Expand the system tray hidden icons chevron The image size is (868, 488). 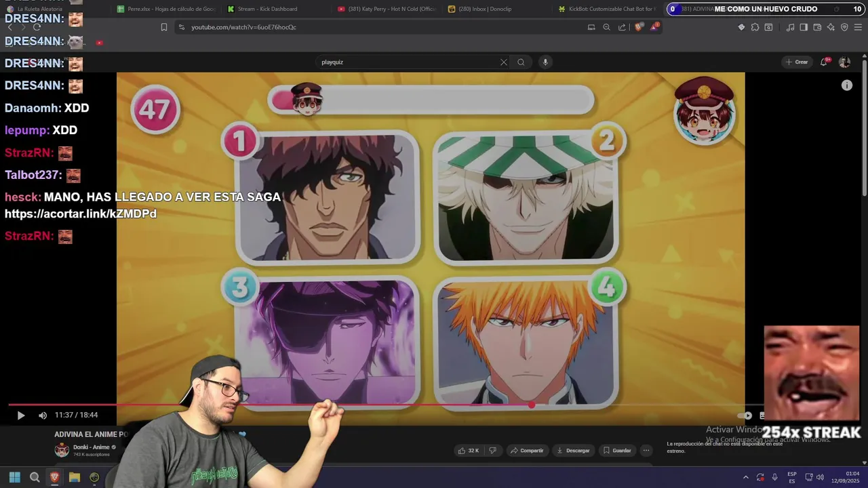746,477
